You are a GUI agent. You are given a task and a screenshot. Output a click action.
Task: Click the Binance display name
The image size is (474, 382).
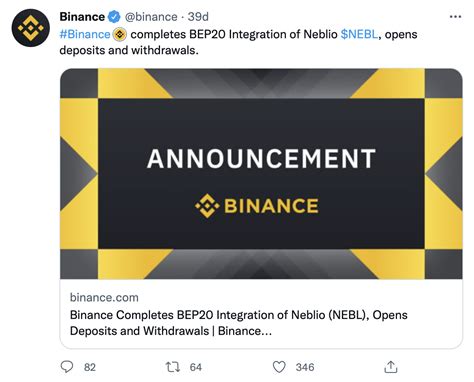[x=82, y=17]
